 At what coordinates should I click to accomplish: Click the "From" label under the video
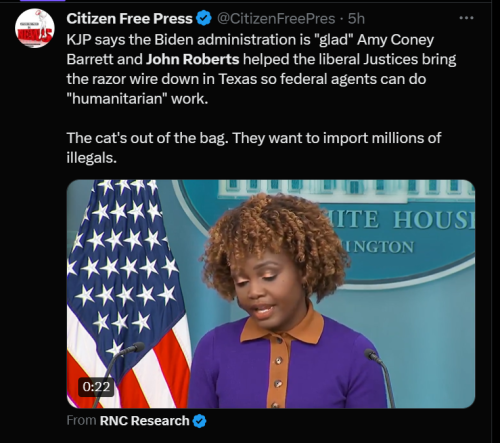[x=81, y=420]
